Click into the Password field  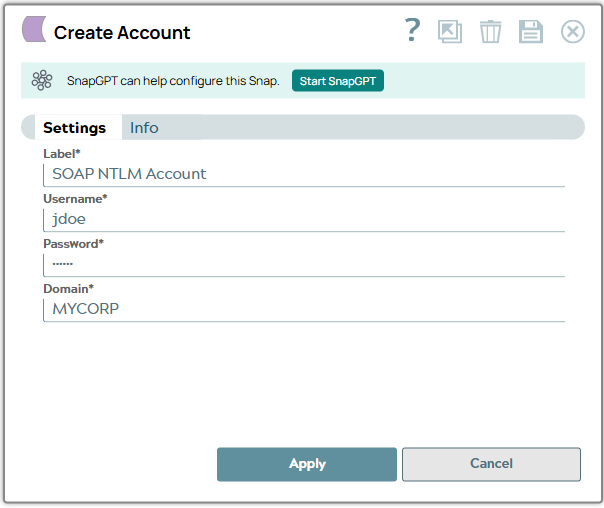[x=303, y=264]
